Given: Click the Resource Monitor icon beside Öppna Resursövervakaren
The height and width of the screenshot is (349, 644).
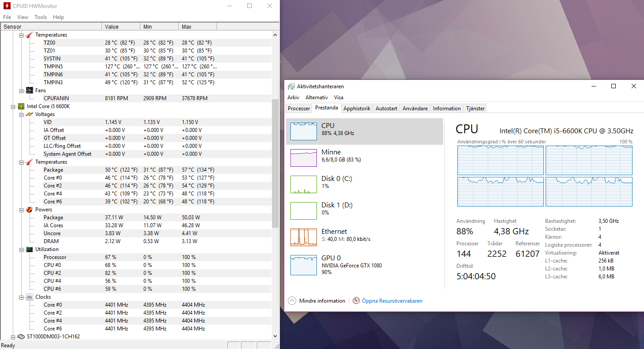Looking at the screenshot, I should pos(356,301).
